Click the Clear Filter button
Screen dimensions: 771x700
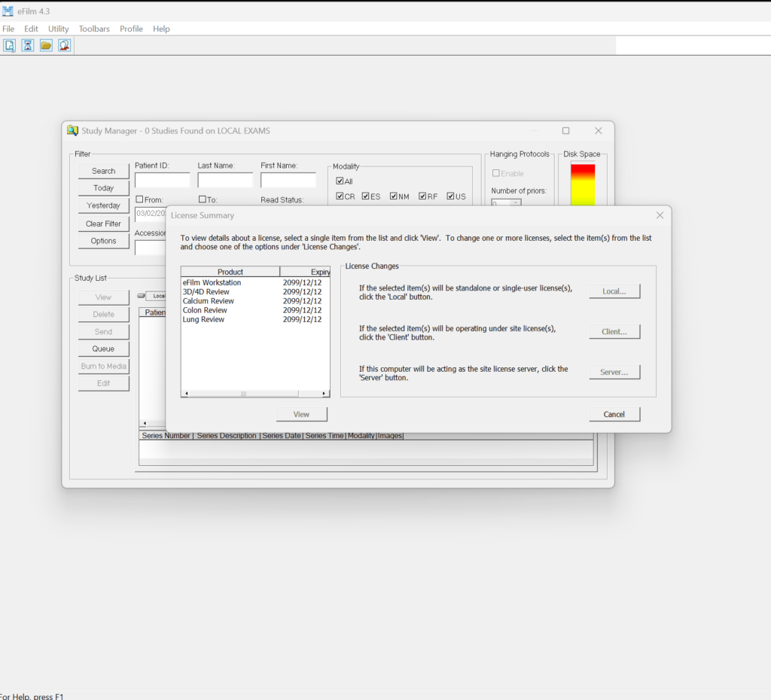[103, 224]
